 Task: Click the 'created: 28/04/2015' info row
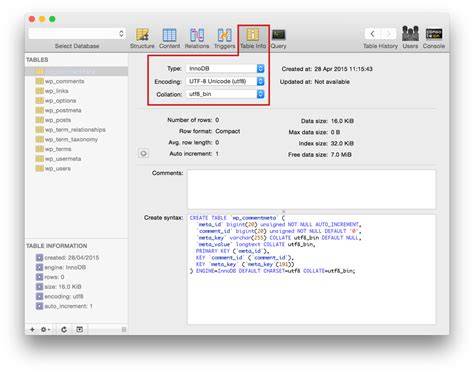tap(68, 258)
